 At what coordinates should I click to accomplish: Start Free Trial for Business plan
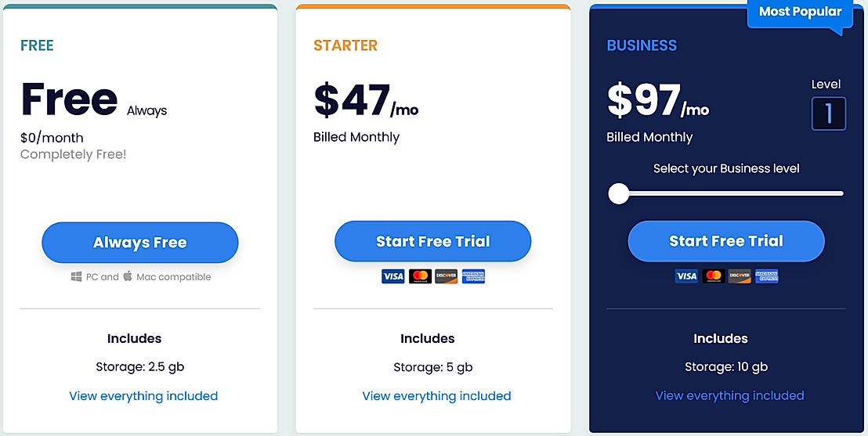[x=726, y=241]
